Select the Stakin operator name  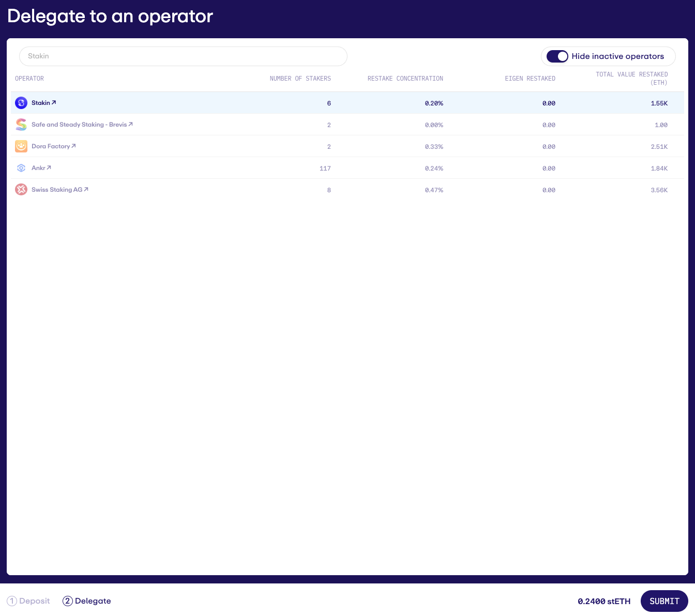(x=41, y=103)
